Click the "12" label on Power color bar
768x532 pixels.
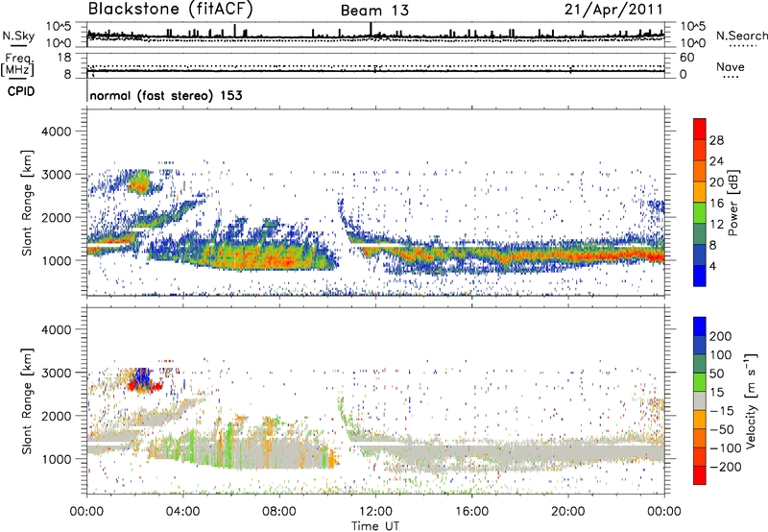click(716, 225)
